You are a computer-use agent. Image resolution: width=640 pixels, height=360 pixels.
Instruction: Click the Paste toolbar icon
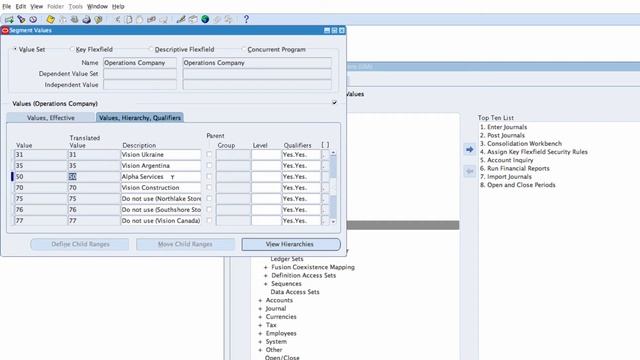coord(140,19)
